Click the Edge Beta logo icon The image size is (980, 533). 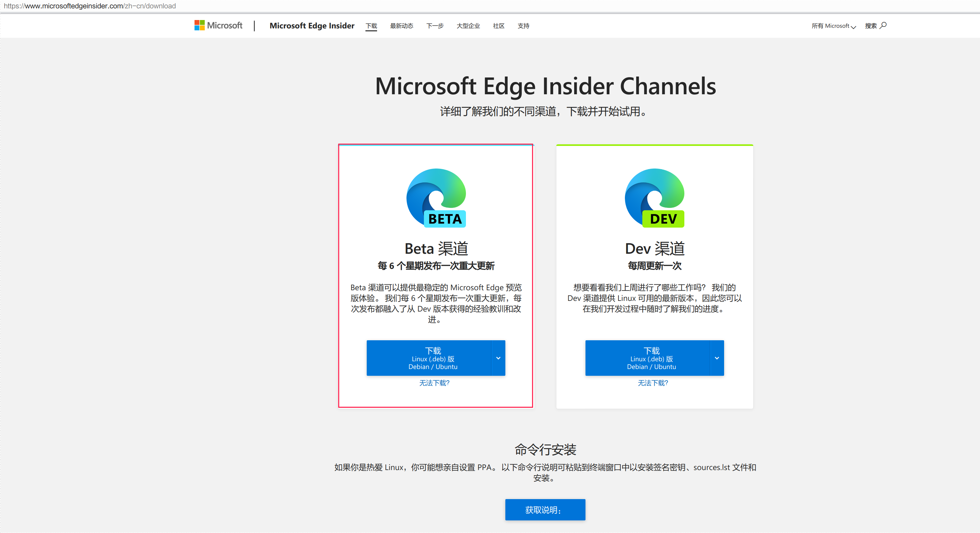tap(436, 198)
